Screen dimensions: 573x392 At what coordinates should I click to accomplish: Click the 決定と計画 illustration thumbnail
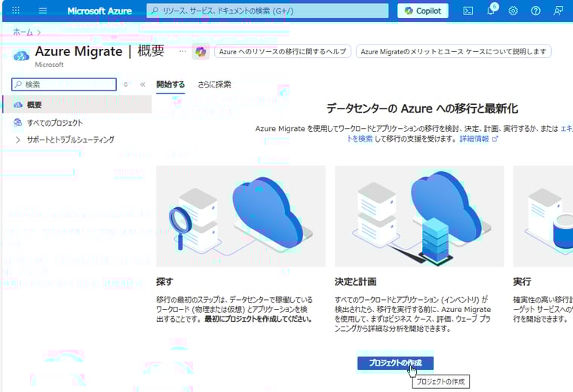[x=419, y=216]
